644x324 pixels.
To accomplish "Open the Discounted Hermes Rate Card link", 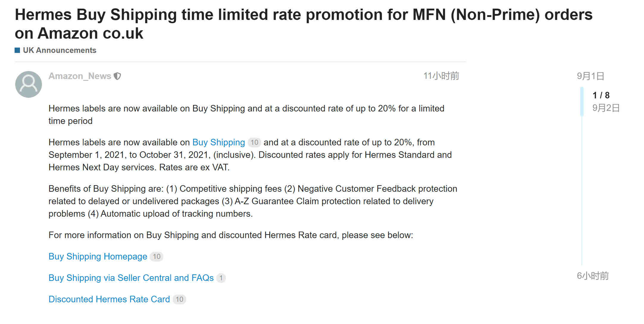I will 109,299.
